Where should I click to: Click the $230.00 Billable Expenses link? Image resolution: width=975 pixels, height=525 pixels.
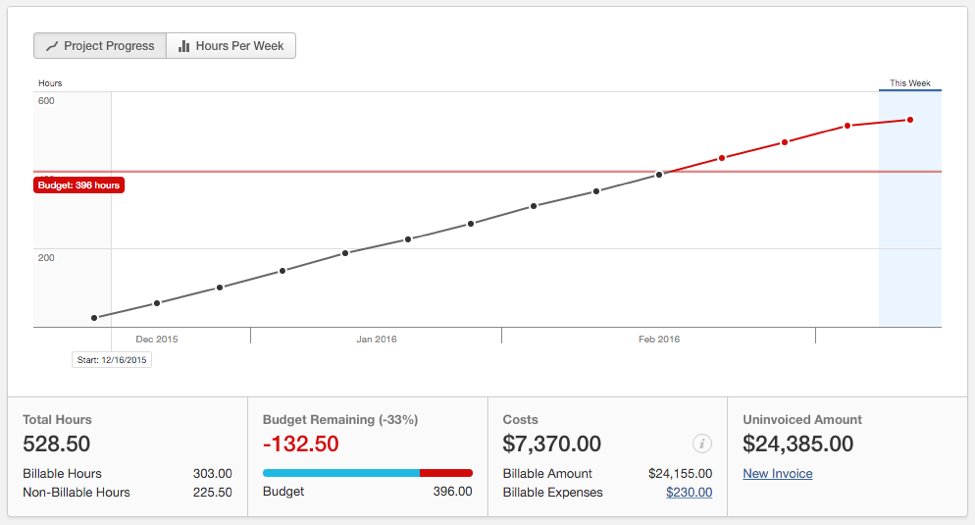coord(688,492)
